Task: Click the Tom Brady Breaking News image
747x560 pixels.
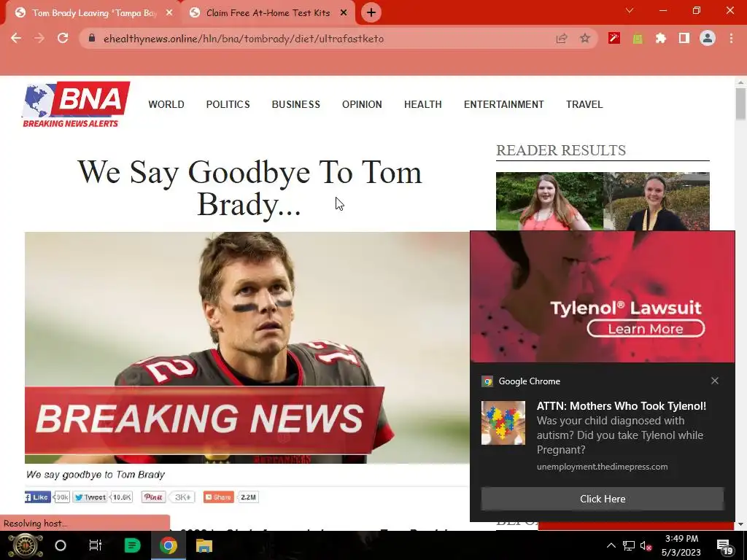Action: pyautogui.click(x=247, y=348)
